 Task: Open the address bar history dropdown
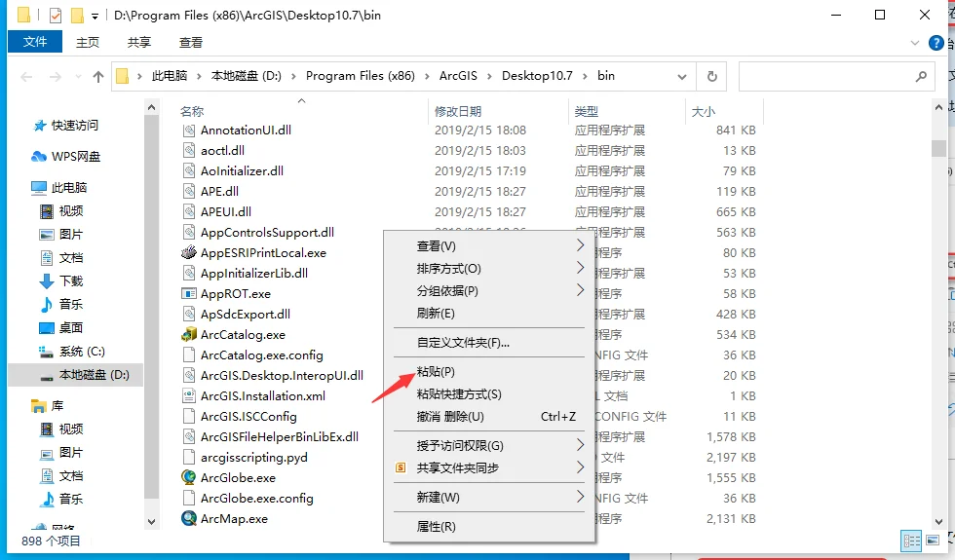[682, 77]
